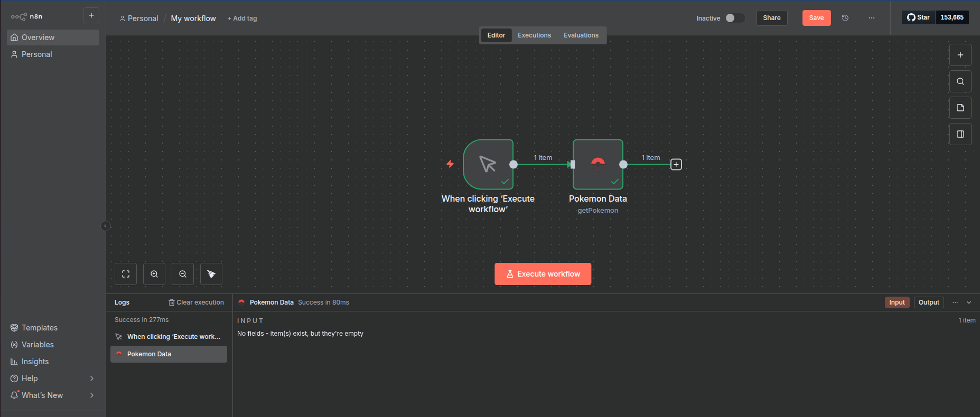Open Overview in the sidebar
This screenshot has width=980, height=417.
pyautogui.click(x=53, y=37)
